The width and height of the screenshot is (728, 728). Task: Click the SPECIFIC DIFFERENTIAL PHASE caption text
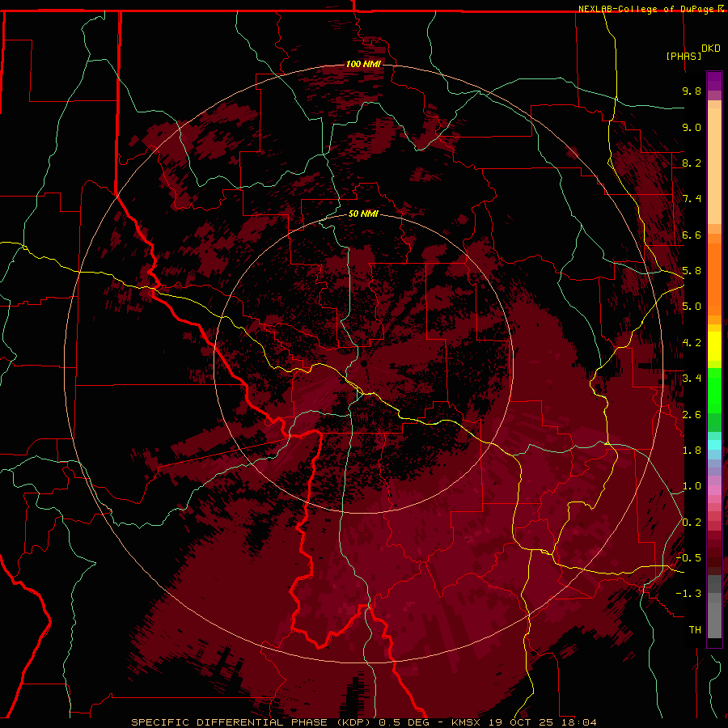click(231, 722)
